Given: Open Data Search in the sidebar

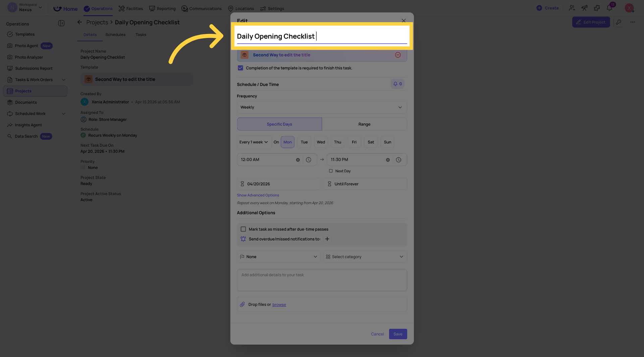Looking at the screenshot, I should [26, 136].
